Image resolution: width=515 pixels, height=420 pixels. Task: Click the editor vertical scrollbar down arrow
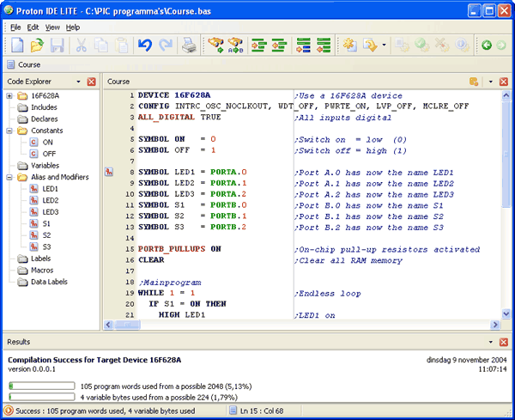(506, 313)
